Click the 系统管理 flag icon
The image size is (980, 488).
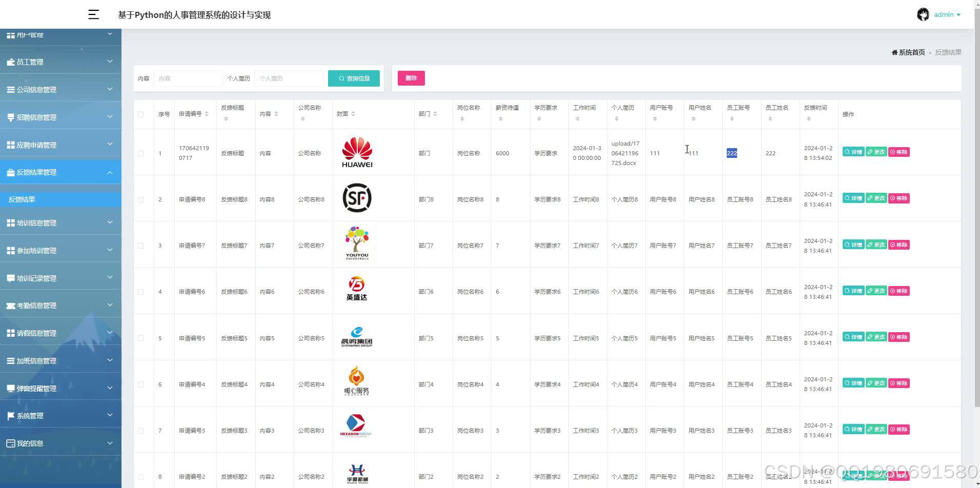10,416
